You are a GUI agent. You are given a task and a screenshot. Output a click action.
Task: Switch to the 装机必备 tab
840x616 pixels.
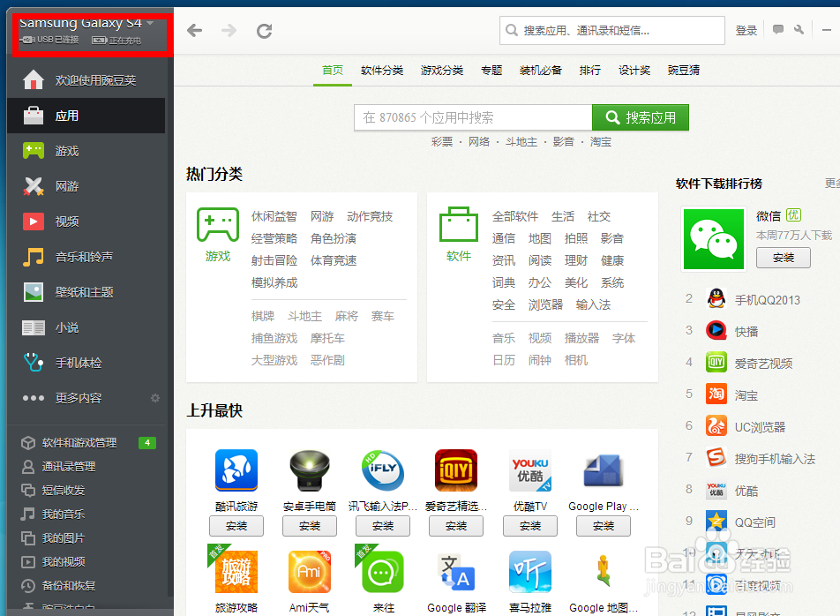(x=541, y=71)
